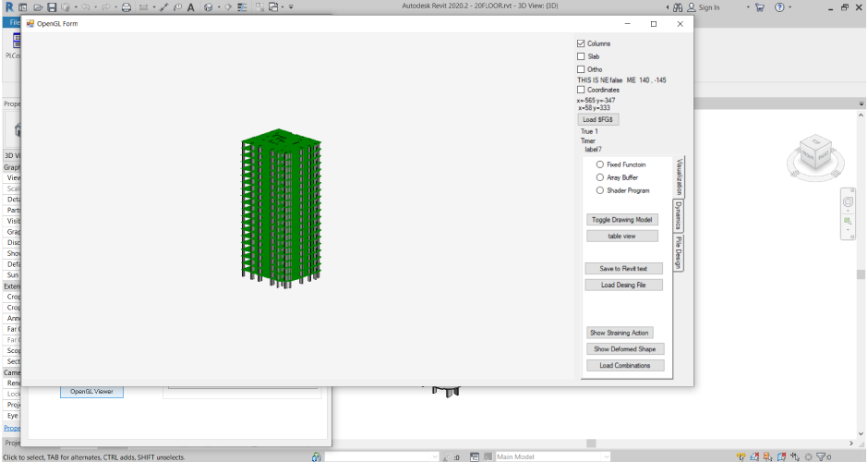Viewport: 868px width, 462px height.
Task: Click the worksets icon in status bar
Action: click(x=317, y=457)
